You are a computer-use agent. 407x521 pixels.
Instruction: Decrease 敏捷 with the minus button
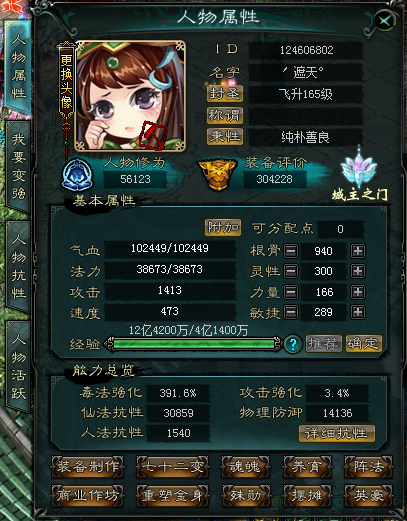291,312
